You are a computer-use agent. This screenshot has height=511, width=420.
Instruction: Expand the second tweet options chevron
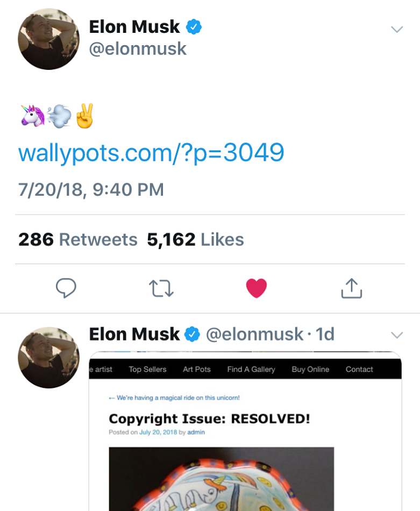click(x=397, y=335)
